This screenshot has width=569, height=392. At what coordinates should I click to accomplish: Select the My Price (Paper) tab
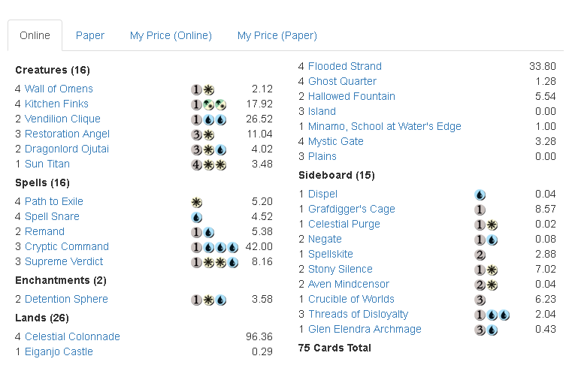(277, 35)
